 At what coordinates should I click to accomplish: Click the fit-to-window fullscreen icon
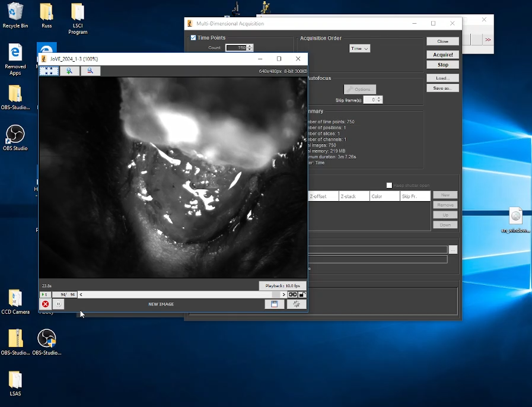(x=49, y=71)
